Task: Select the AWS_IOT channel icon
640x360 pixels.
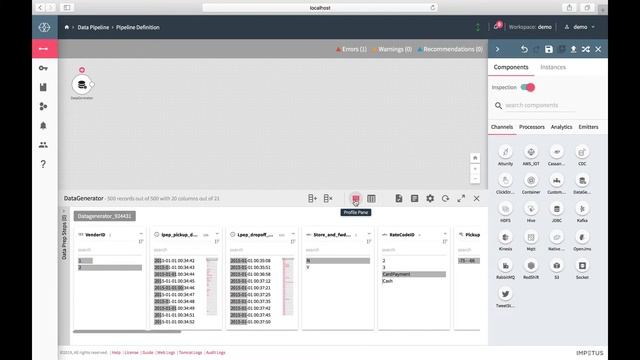Action: coord(531,152)
